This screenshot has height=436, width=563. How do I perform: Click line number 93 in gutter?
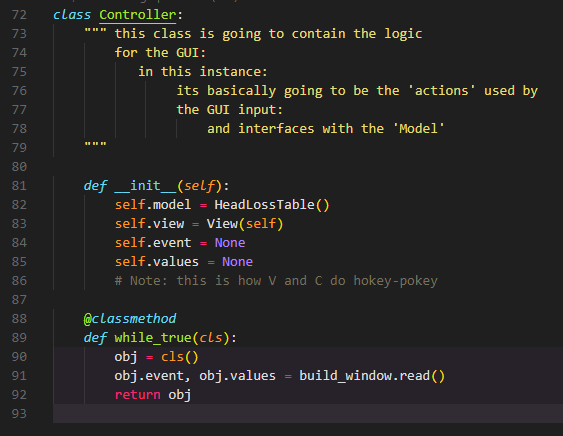19,414
